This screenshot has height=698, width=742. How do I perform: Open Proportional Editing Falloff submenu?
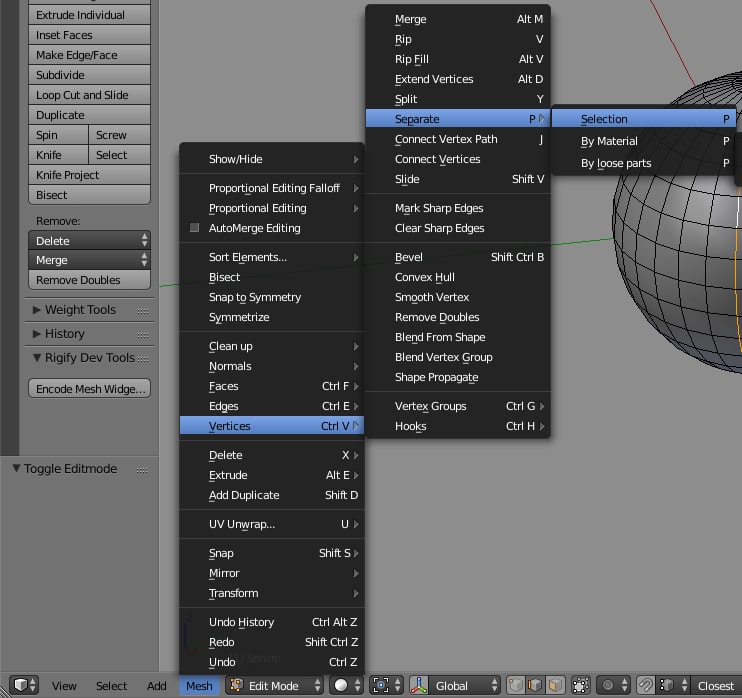[272, 188]
